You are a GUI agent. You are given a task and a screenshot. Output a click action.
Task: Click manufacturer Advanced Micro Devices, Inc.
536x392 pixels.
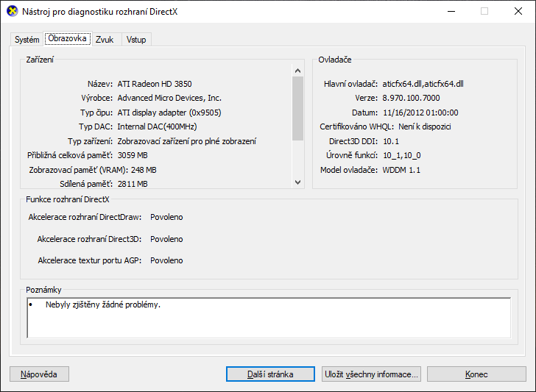tap(169, 98)
